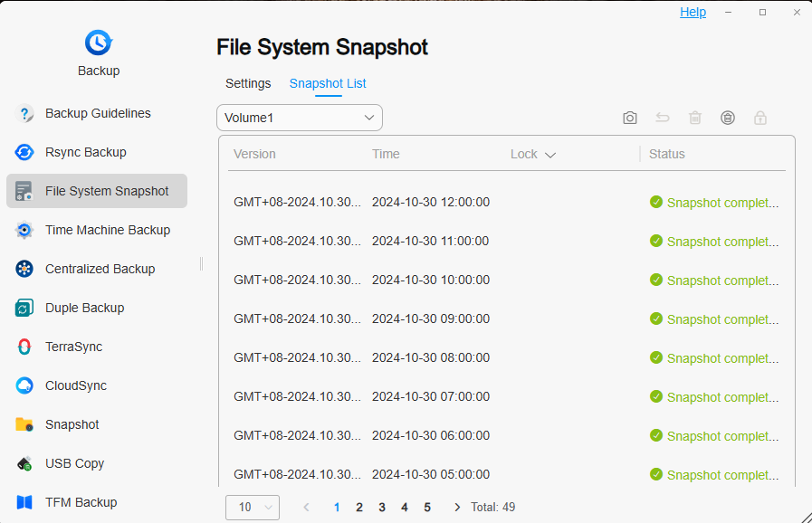Select the Snapshot List tab

(x=328, y=83)
